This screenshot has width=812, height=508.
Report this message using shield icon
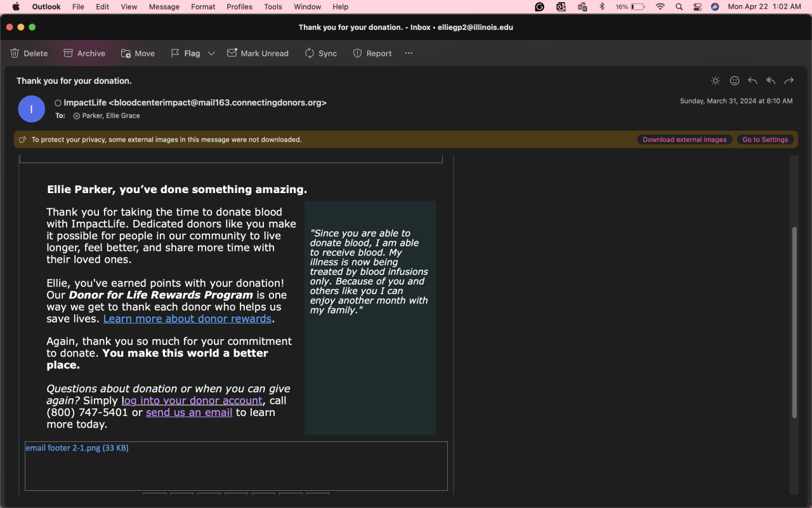[x=358, y=53]
